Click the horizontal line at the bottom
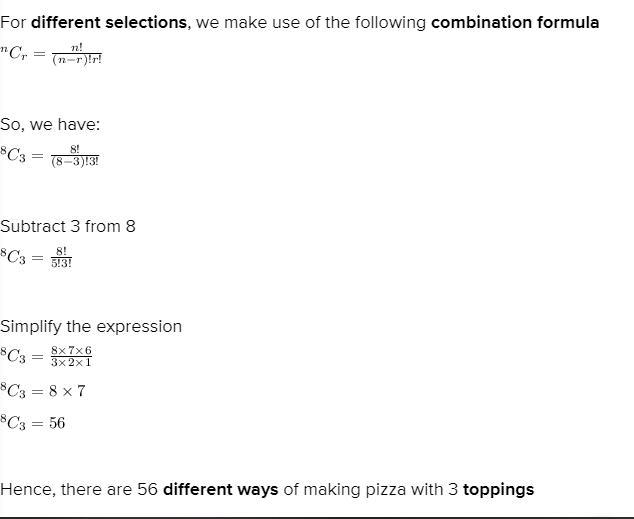The image size is (634, 519). click(x=317, y=516)
